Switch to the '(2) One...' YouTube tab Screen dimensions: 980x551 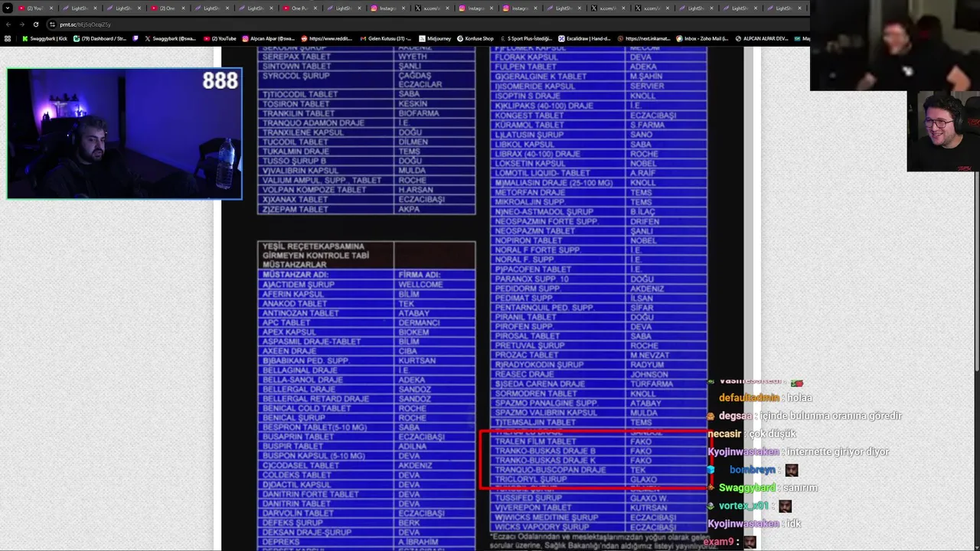pyautogui.click(x=168, y=8)
